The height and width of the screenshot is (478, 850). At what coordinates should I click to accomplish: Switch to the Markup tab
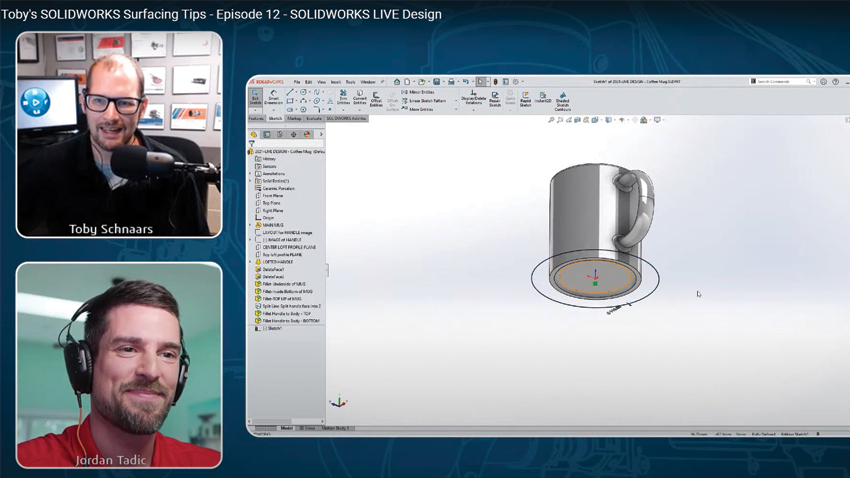(294, 118)
